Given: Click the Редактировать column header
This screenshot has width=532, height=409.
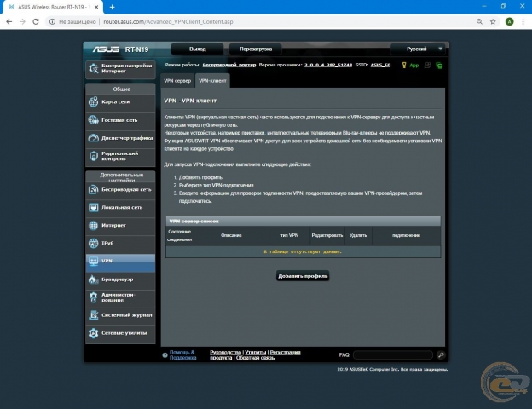Looking at the screenshot, I should point(327,235).
